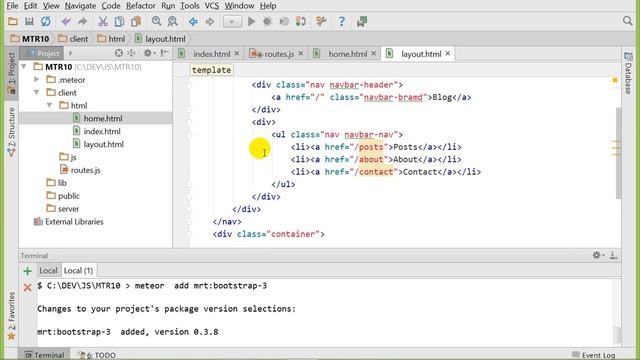Select index.html in the project tree
This screenshot has width=640, height=360.
[102, 131]
